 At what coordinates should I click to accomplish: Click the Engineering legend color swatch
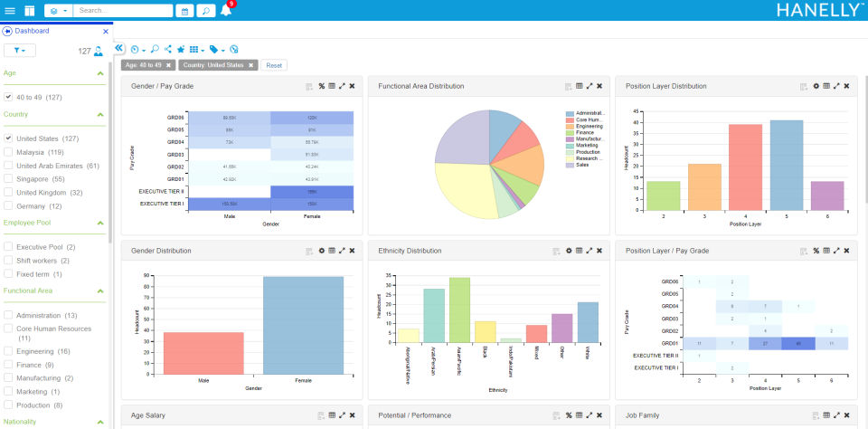point(570,127)
